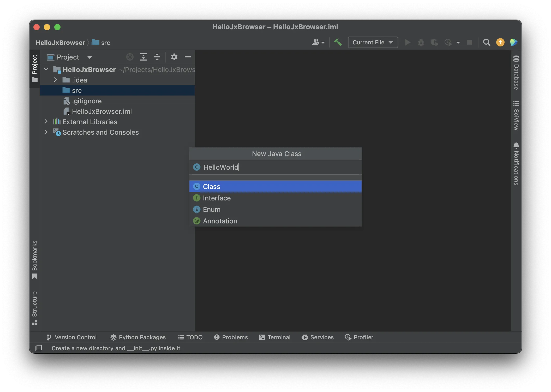Image resolution: width=551 pixels, height=392 pixels.
Task: Click the orange update arrow icon
Action: point(500,42)
